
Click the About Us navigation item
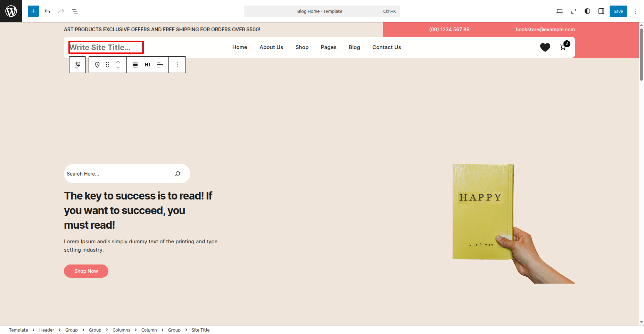[271, 47]
